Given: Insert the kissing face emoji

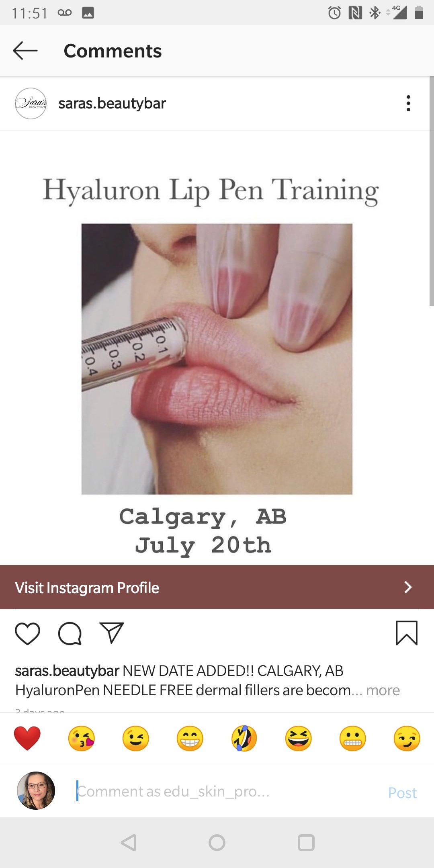Looking at the screenshot, I should pyautogui.click(x=82, y=738).
